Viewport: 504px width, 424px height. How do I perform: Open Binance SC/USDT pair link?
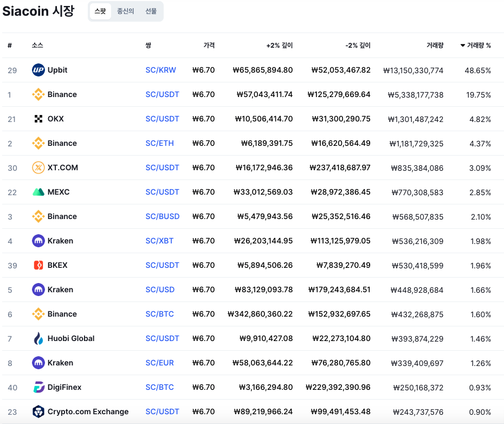point(163,94)
